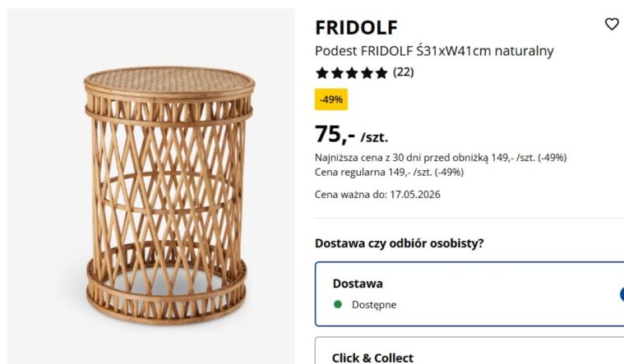The height and width of the screenshot is (364, 624).
Task: Click the second rating star
Action: (x=337, y=73)
